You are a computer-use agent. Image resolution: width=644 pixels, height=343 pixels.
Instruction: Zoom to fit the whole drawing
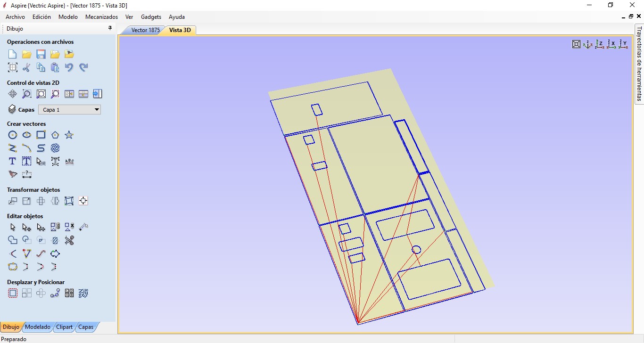coord(41,94)
